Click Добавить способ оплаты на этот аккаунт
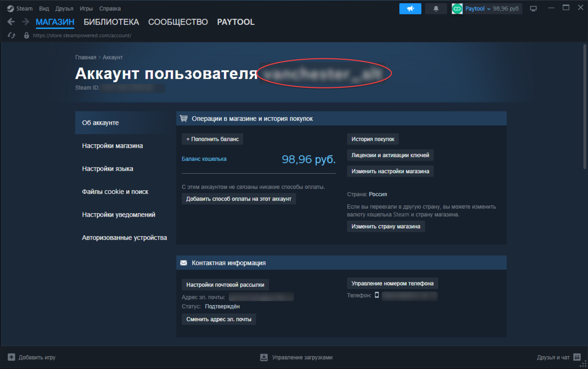Image resolution: width=588 pixels, height=369 pixels. 239,199
